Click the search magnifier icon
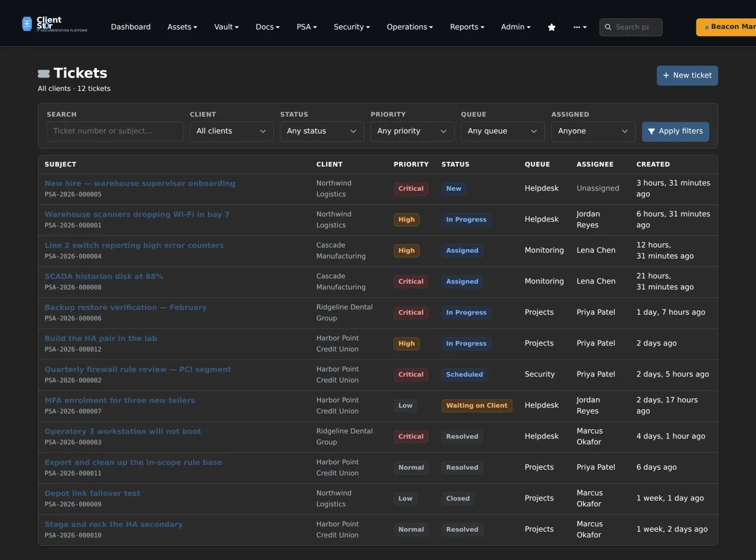This screenshot has width=756, height=560. click(x=608, y=27)
